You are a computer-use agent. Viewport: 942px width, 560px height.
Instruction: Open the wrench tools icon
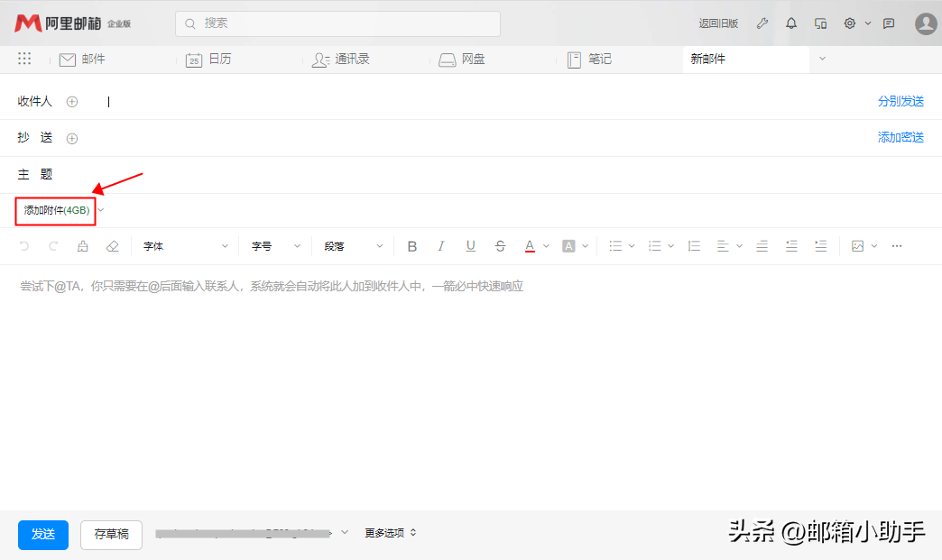pyautogui.click(x=762, y=23)
